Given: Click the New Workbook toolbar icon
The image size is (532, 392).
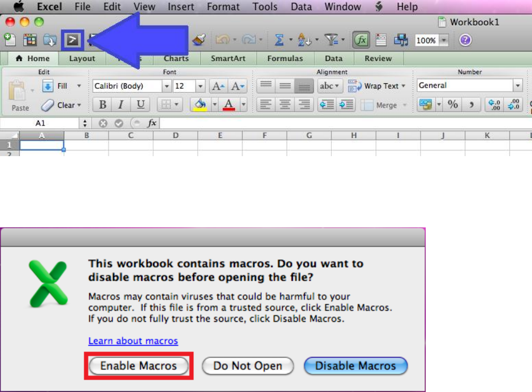Looking at the screenshot, I should pyautogui.click(x=10, y=40).
